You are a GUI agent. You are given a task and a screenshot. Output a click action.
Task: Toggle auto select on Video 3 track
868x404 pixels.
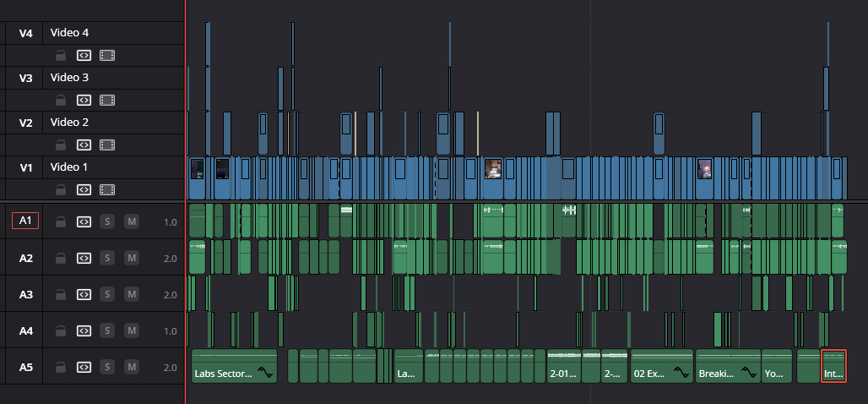coord(84,101)
